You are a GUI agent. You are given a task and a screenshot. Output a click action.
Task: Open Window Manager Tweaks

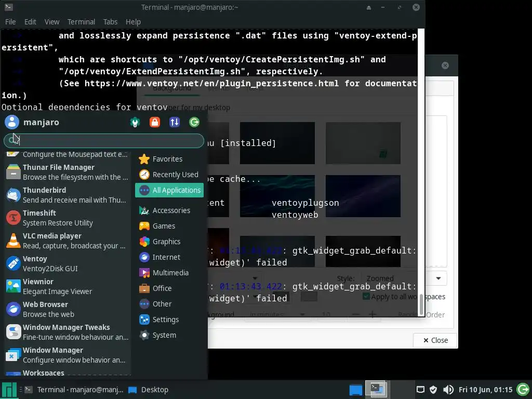(x=67, y=332)
